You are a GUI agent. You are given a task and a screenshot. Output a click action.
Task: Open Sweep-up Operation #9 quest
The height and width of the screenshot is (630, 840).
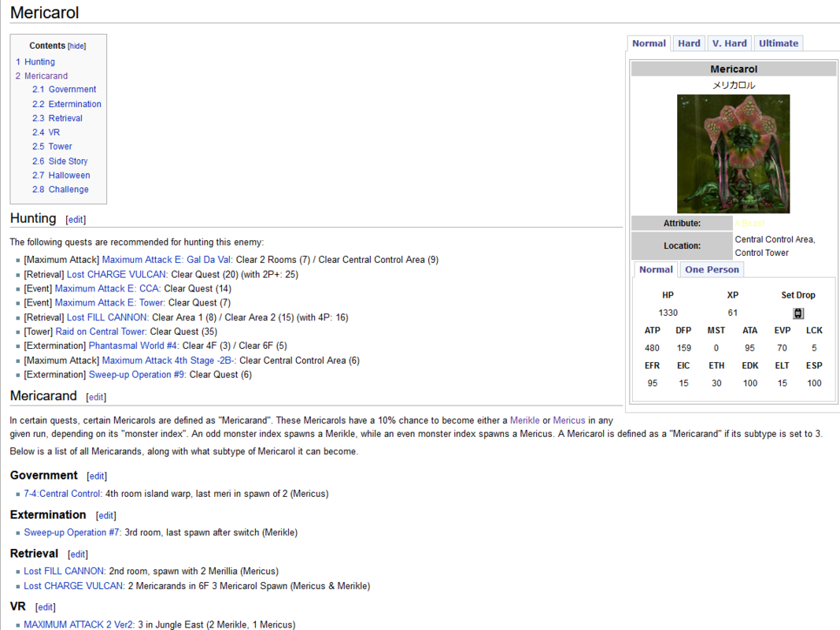point(138,375)
